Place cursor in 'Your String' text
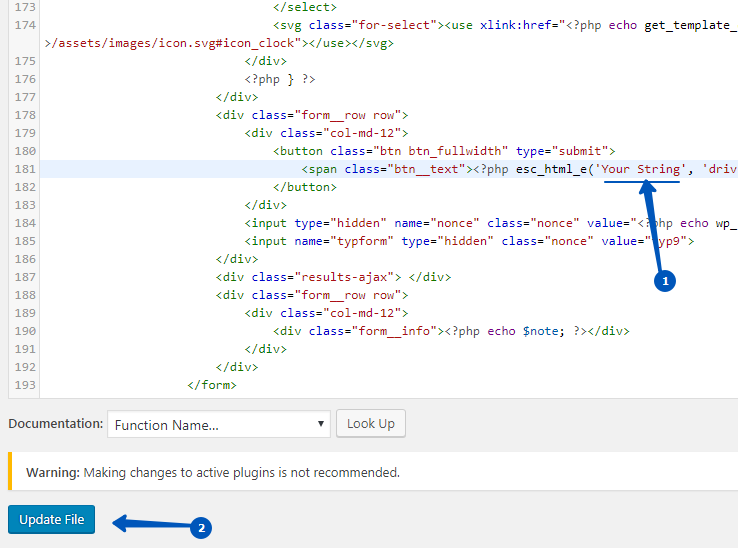This screenshot has height=548, width=738. (641, 169)
